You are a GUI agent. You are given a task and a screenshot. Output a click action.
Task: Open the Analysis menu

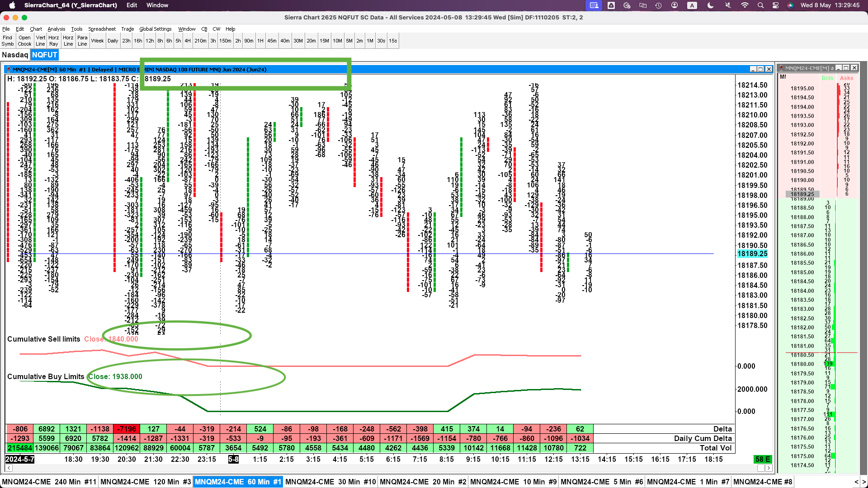click(56, 29)
